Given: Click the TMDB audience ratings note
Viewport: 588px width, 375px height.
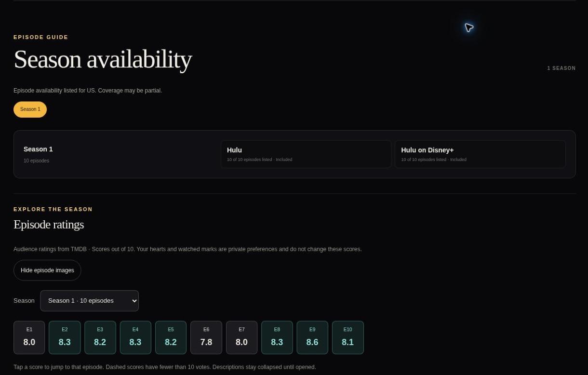Looking at the screenshot, I should (187, 249).
